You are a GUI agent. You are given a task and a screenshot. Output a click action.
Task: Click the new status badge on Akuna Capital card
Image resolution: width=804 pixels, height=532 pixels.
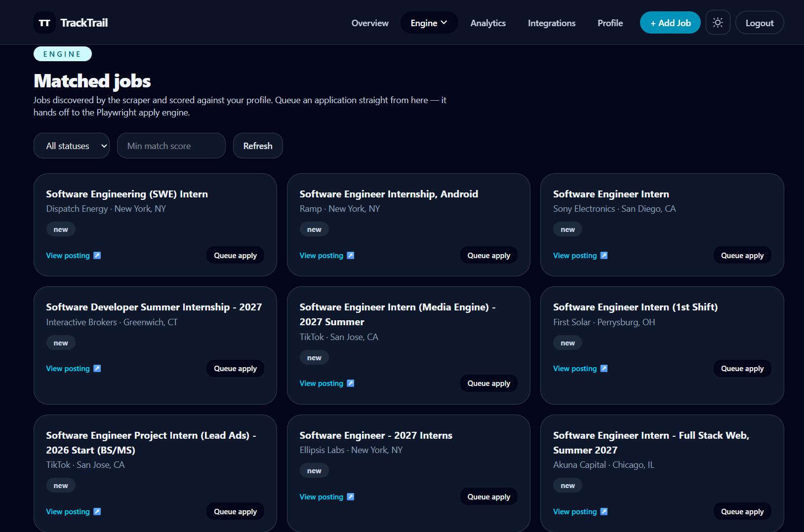[x=568, y=486]
